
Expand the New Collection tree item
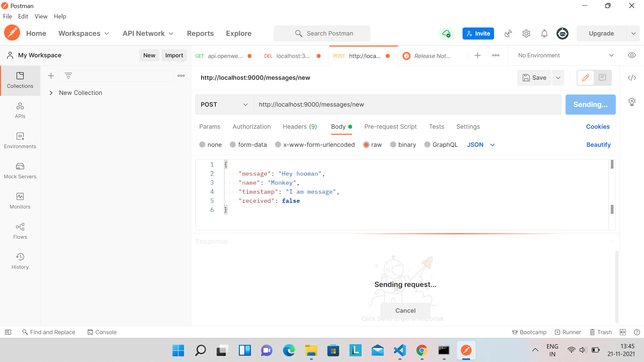[x=51, y=93]
